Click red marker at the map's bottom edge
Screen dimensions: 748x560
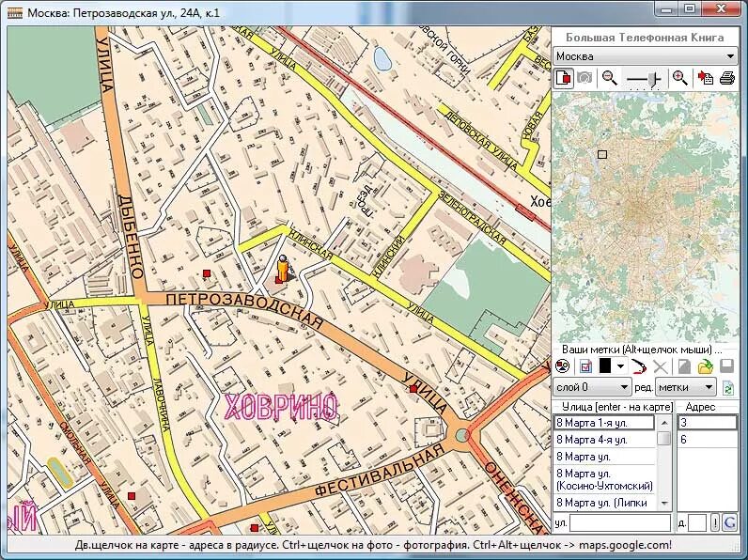pos(255,528)
